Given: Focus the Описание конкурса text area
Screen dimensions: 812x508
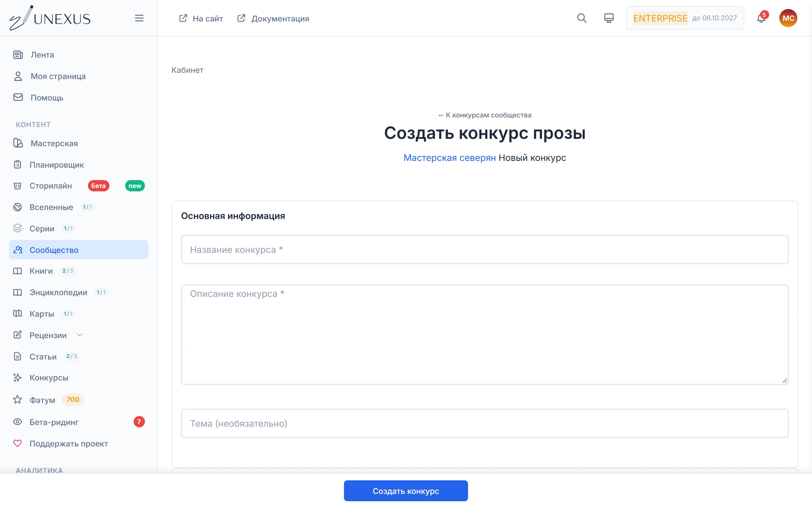Looking at the screenshot, I should [485, 335].
